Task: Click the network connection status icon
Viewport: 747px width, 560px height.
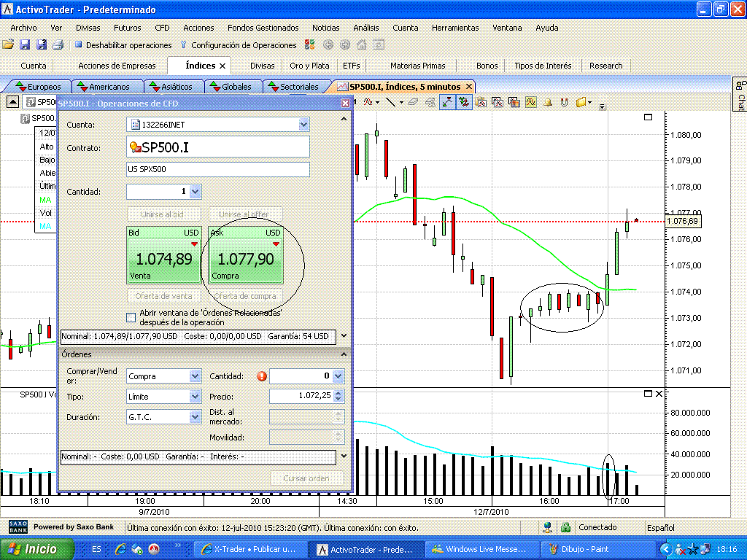Action: click(x=547, y=527)
